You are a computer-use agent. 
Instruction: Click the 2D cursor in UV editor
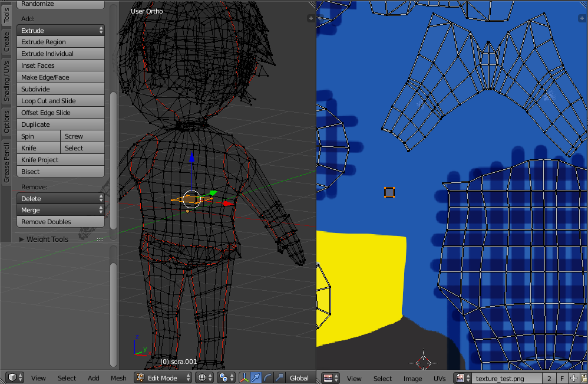(x=424, y=363)
